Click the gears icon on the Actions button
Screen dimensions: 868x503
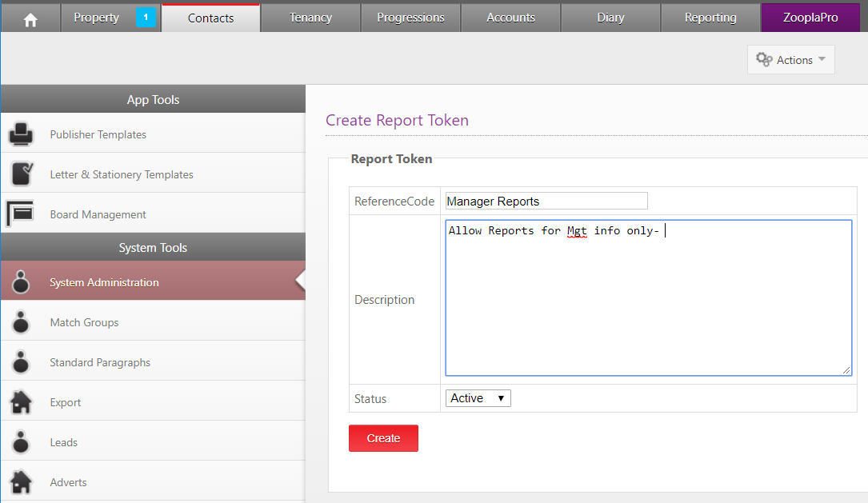pyautogui.click(x=764, y=59)
